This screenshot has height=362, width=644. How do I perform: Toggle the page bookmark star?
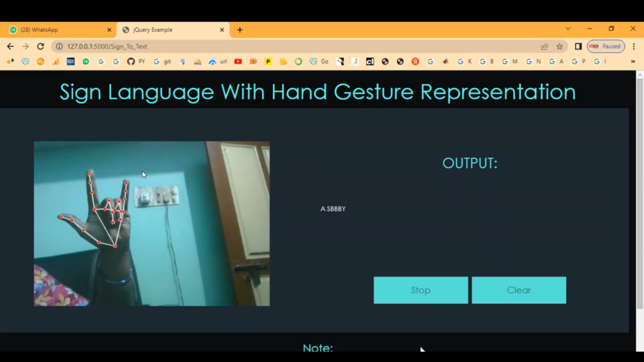pos(559,46)
